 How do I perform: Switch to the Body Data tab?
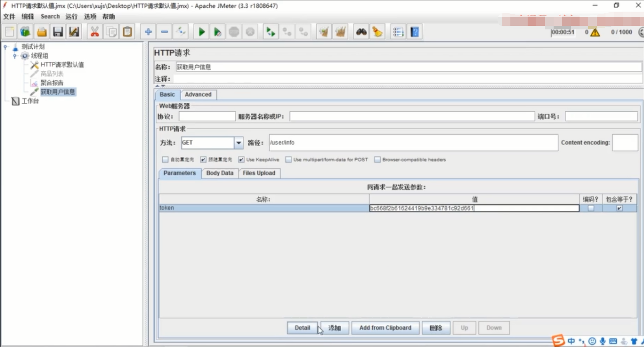click(x=220, y=173)
